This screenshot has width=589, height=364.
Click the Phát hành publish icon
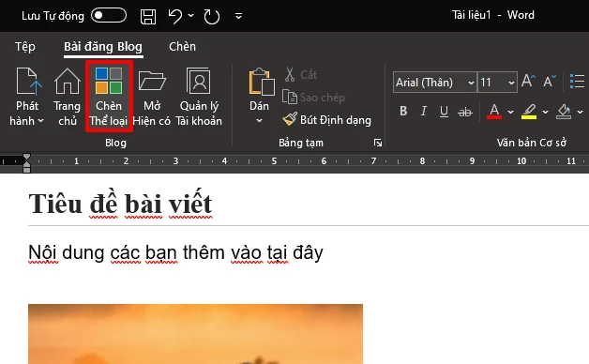click(x=28, y=81)
